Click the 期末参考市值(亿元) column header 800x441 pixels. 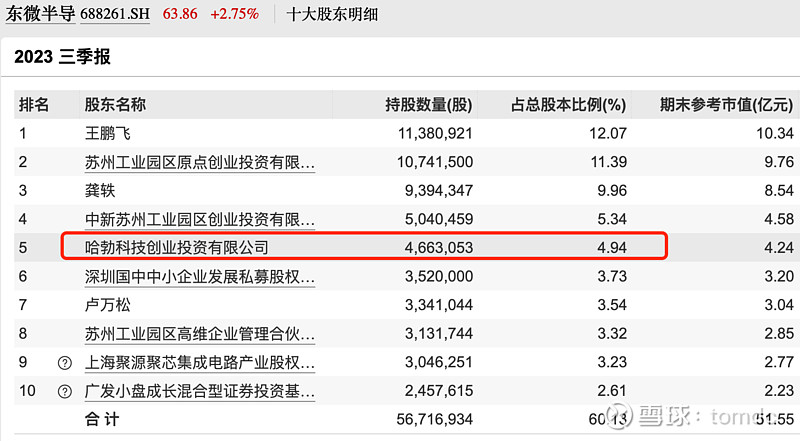pos(727,105)
